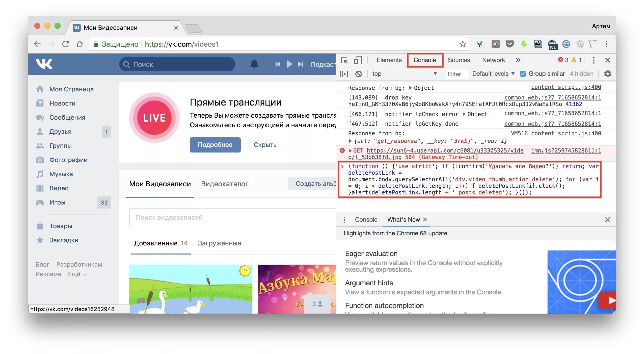The width and height of the screenshot is (644, 354).
Task: Open the top context dropdown
Action: click(x=404, y=74)
